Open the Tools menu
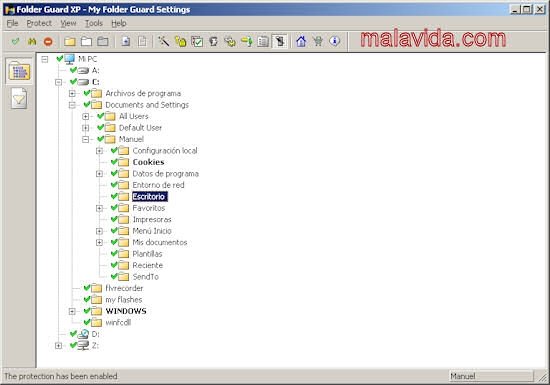Screen dimensions: 550x385 click(x=94, y=23)
